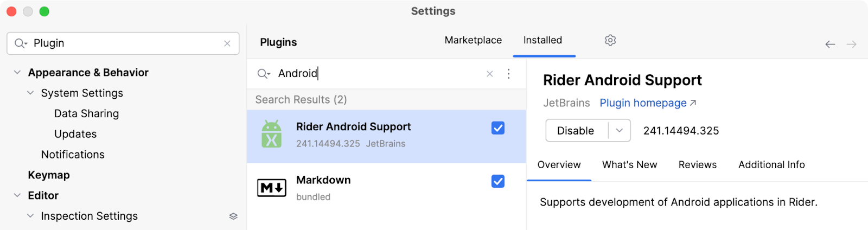This screenshot has width=868, height=230.
Task: Click the plugins gear settings icon
Action: pyautogui.click(x=610, y=40)
